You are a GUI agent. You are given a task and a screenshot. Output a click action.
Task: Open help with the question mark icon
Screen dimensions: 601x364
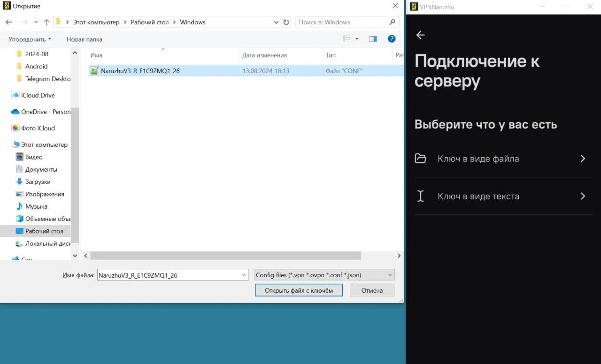click(392, 39)
